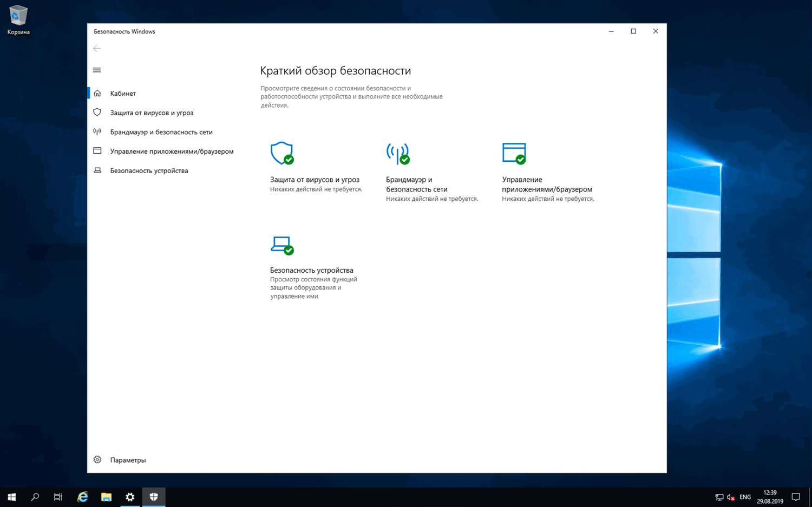Viewport: 812px width, 507px height.
Task: Open the Защита от вирусов и угроз tile title
Action: pyautogui.click(x=315, y=180)
